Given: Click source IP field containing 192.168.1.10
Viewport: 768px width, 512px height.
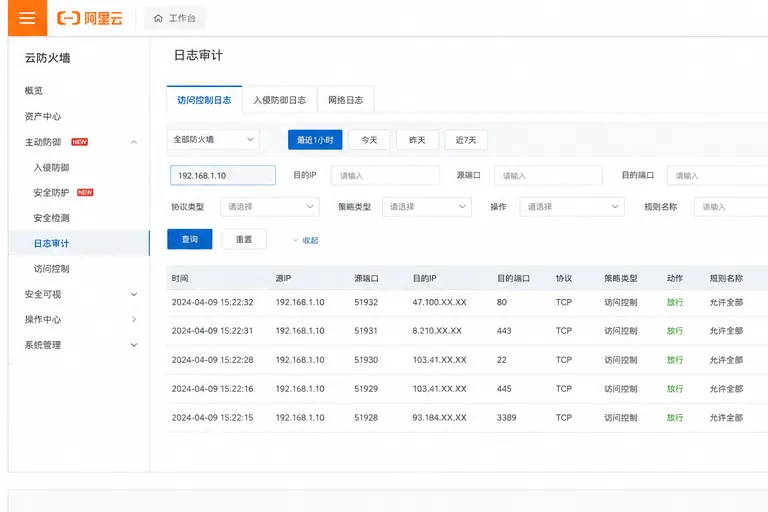Looking at the screenshot, I should point(223,175).
